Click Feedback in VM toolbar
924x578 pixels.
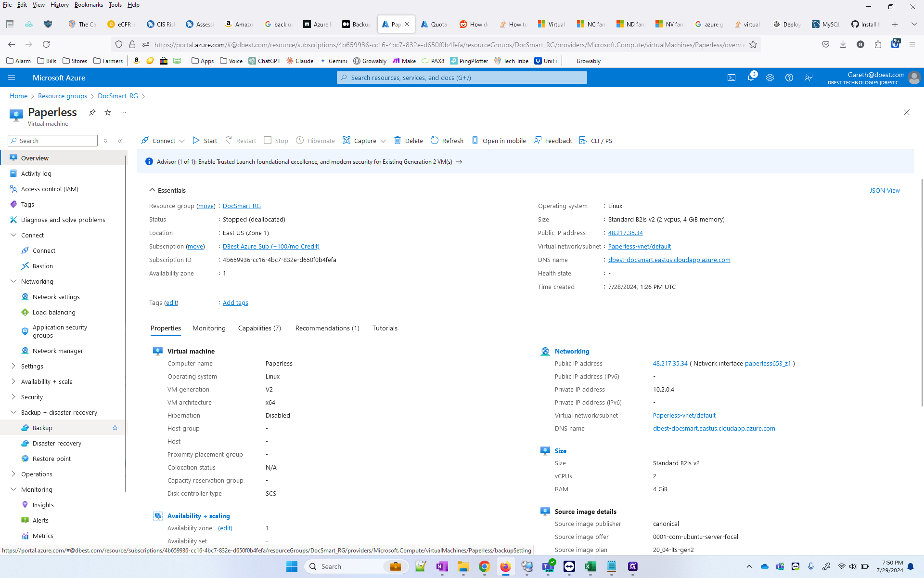pyautogui.click(x=553, y=141)
